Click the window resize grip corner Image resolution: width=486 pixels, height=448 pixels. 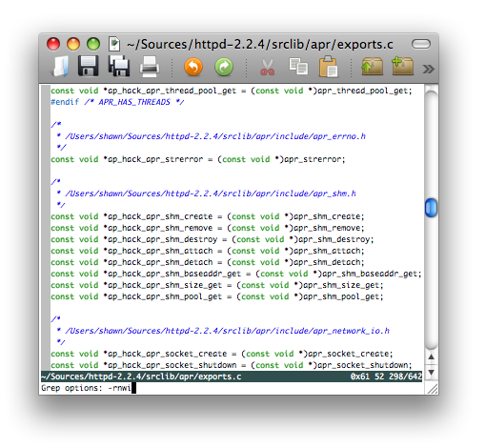[x=432, y=388]
